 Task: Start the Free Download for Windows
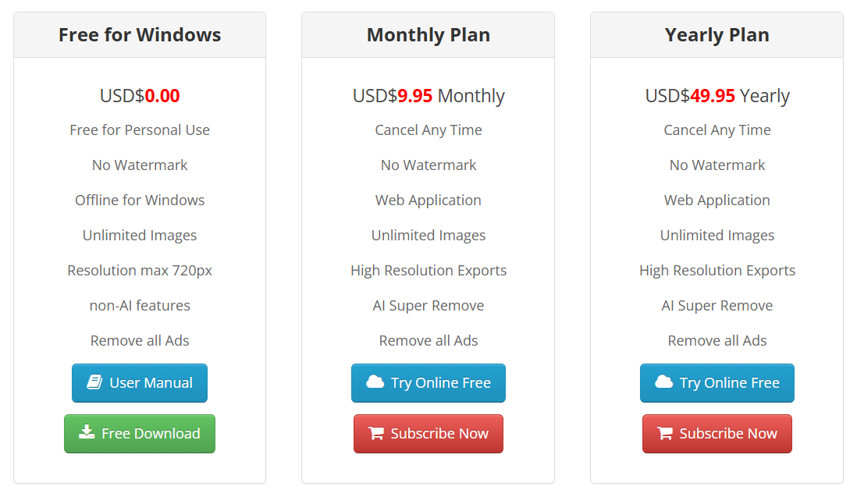coord(140,434)
